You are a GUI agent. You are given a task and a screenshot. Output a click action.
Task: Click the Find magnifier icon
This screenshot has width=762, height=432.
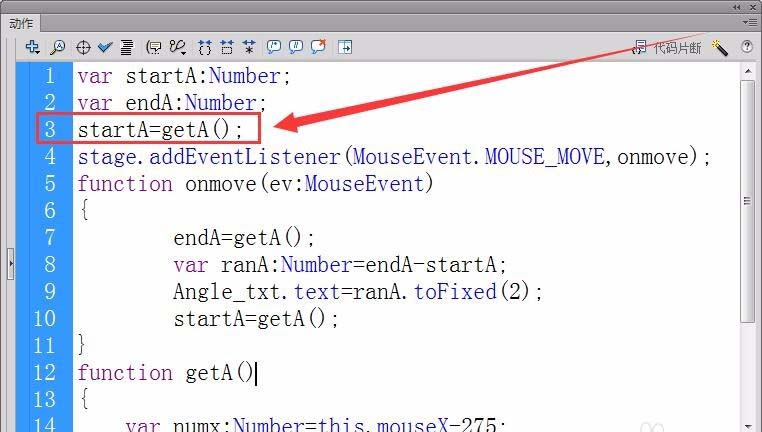pos(58,47)
